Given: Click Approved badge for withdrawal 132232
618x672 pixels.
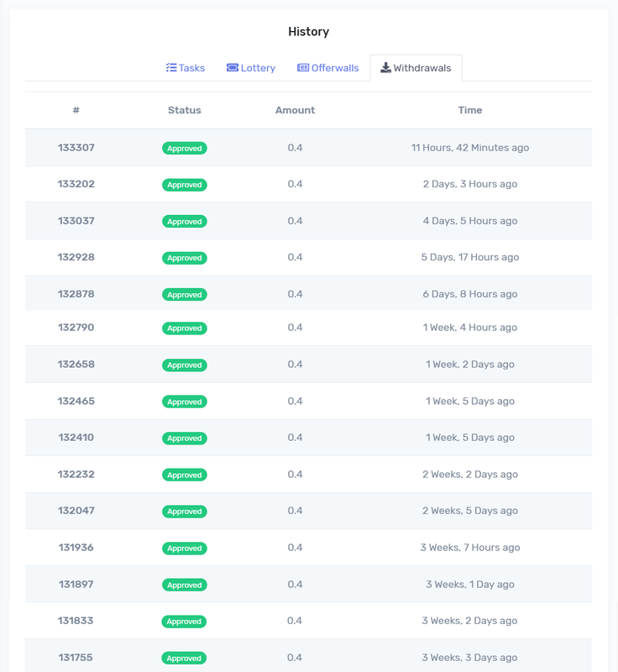Looking at the screenshot, I should click(184, 475).
